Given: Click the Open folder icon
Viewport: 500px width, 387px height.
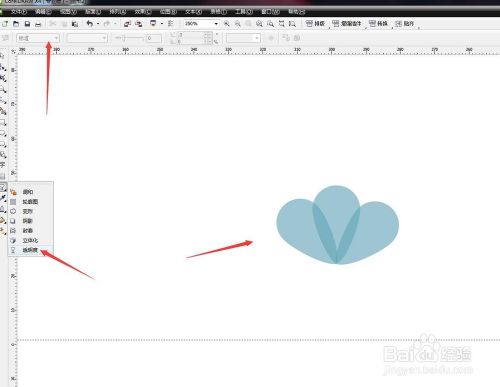Looking at the screenshot, I should coord(16,24).
